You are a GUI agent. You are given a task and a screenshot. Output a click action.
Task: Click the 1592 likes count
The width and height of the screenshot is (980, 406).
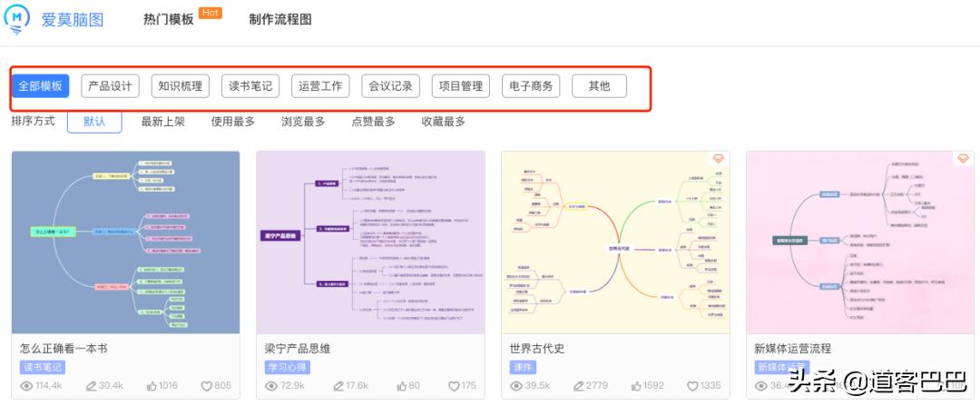coord(653,386)
